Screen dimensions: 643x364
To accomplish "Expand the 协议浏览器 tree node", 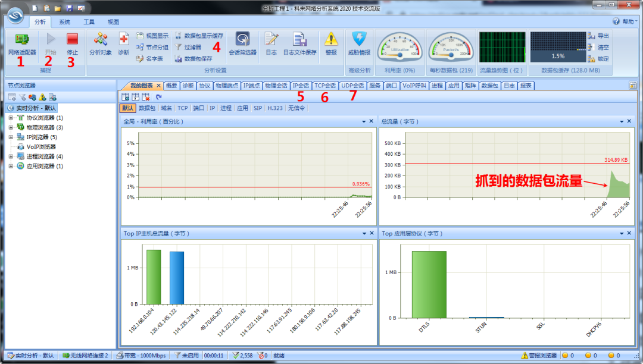I will pos(11,118).
